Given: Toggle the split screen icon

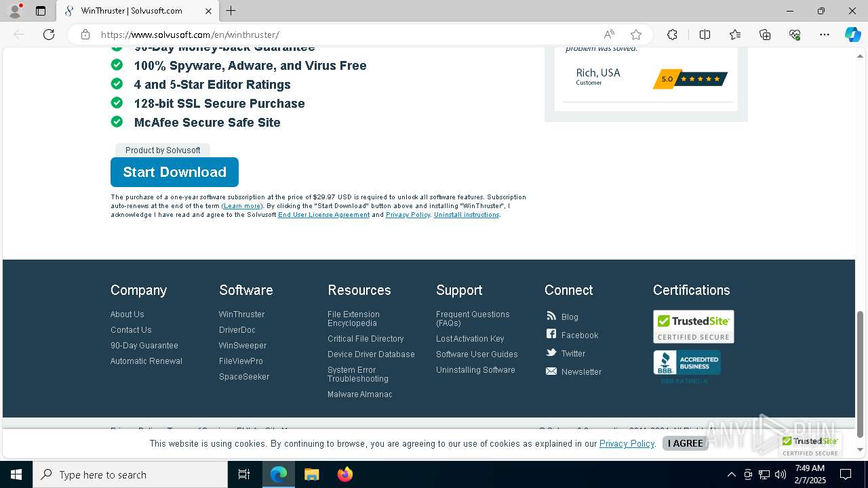Looking at the screenshot, I should pyautogui.click(x=705, y=35).
